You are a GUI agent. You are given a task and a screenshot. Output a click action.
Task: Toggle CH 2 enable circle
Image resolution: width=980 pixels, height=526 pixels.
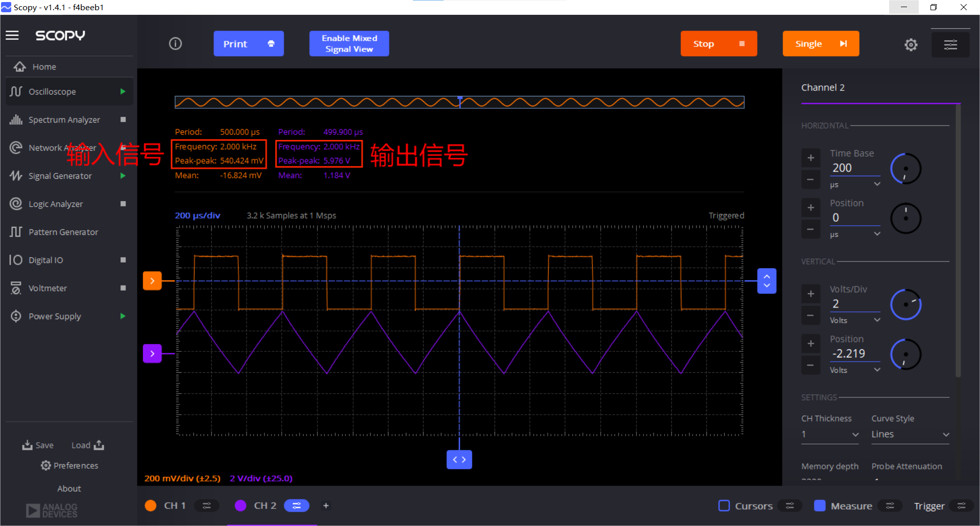[240, 506]
